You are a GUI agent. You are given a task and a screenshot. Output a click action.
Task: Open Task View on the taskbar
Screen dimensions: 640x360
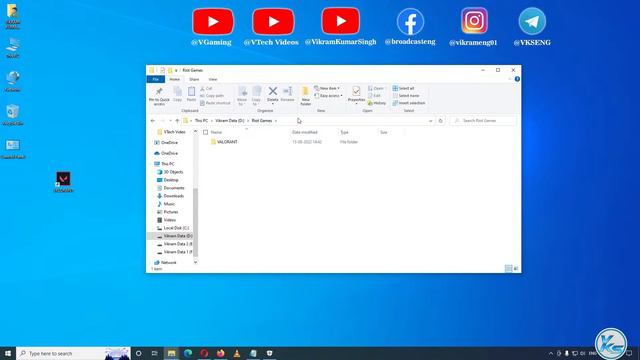point(155,353)
